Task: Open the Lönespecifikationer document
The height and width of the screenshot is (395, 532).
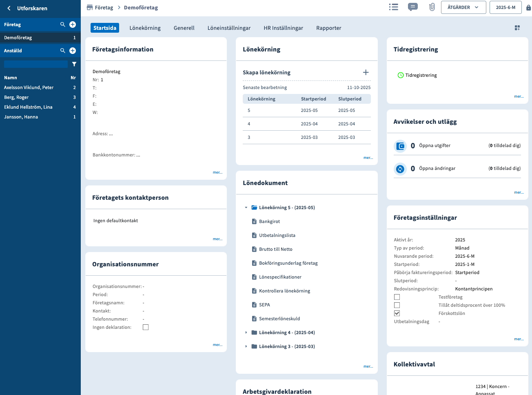Action: [x=280, y=277]
